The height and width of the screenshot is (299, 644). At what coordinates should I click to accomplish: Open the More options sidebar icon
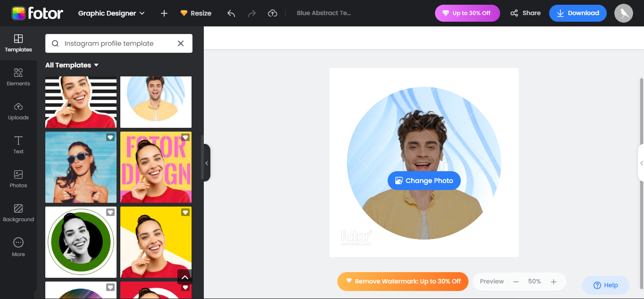[x=18, y=246]
